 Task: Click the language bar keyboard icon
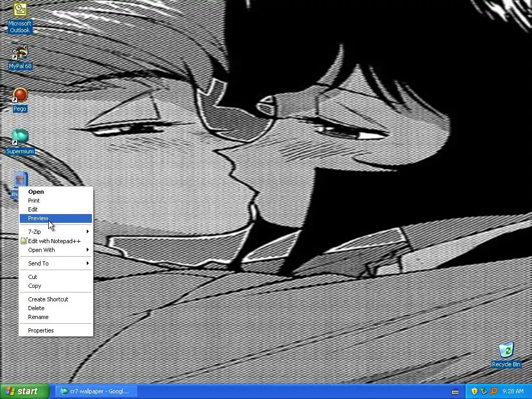(x=455, y=392)
